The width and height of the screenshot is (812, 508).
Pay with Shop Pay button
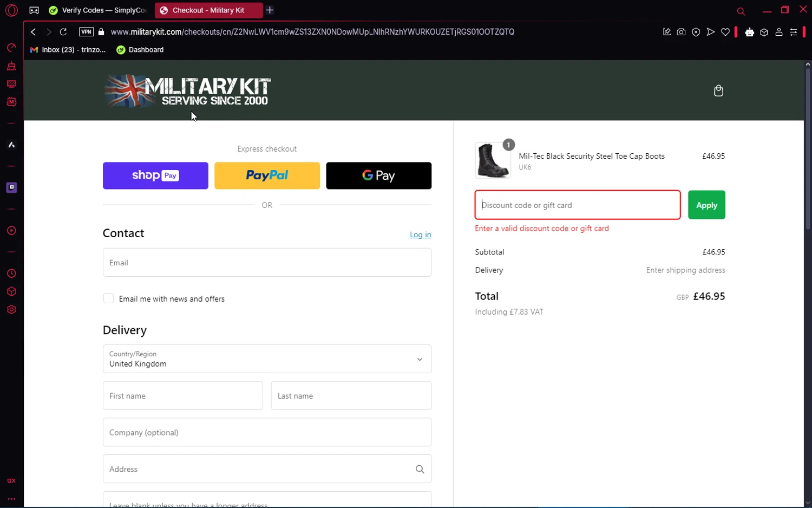tap(155, 175)
